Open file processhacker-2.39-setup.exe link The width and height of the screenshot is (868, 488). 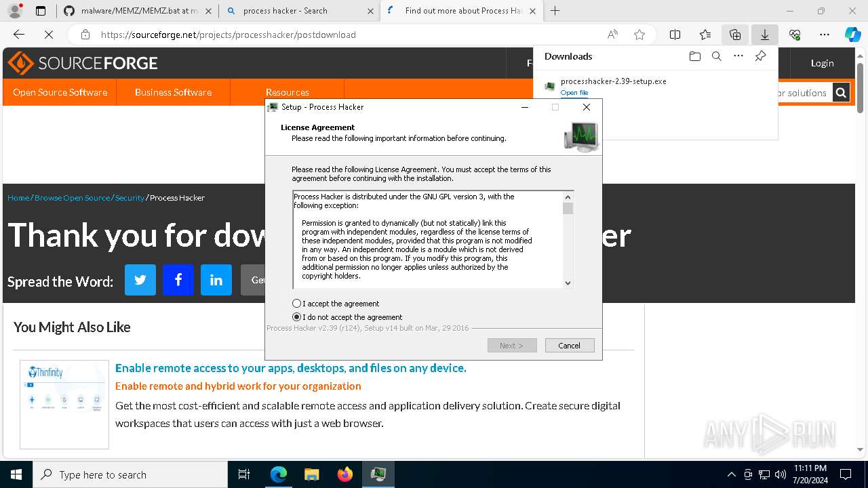pos(574,93)
